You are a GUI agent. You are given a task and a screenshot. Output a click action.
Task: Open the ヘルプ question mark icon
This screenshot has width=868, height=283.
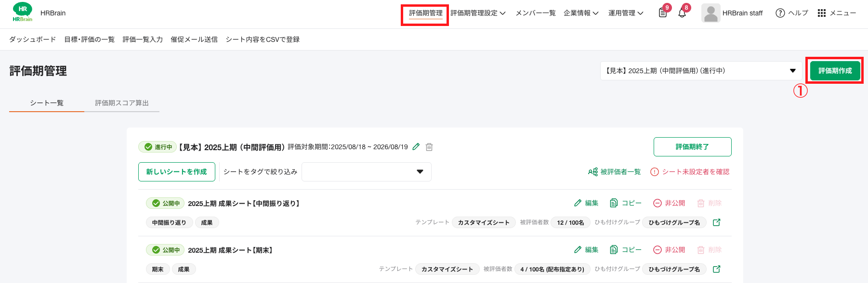[x=780, y=13]
